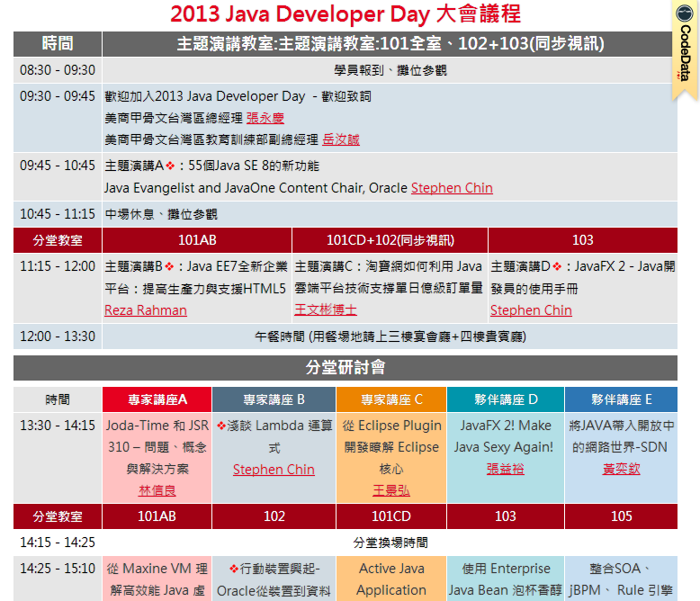
Task: Open Reza Rahman speaker link
Action: [x=146, y=310]
